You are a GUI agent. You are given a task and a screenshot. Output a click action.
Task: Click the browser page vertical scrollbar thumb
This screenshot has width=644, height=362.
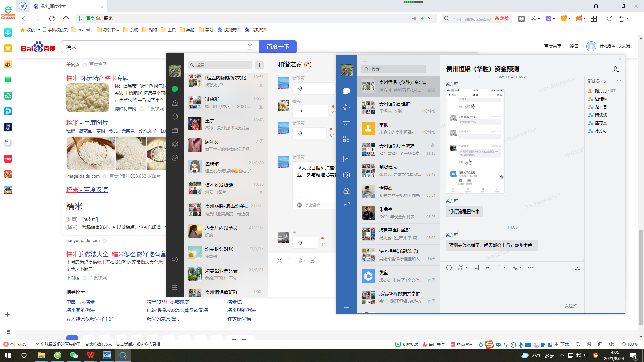[641, 278]
